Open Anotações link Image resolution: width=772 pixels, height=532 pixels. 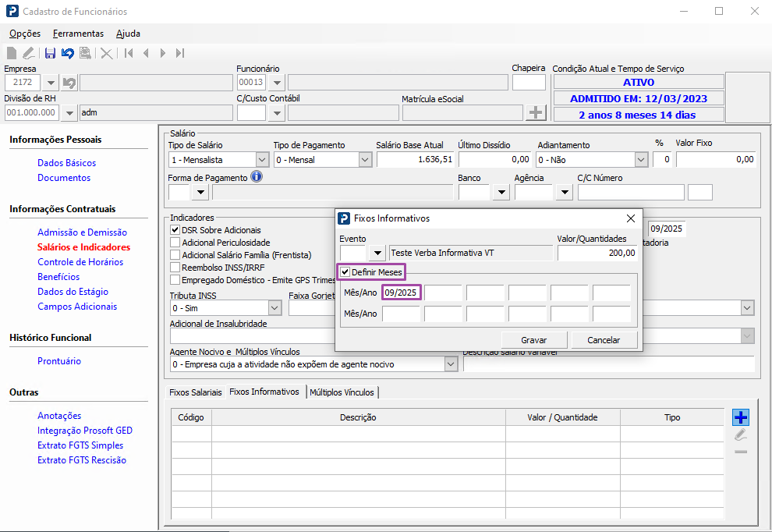tap(59, 415)
